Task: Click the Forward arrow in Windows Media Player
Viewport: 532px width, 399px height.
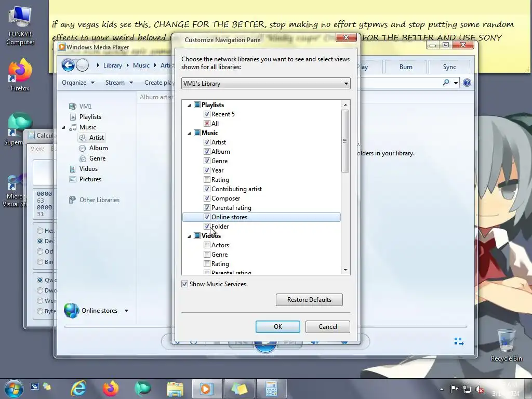Action: point(83,65)
